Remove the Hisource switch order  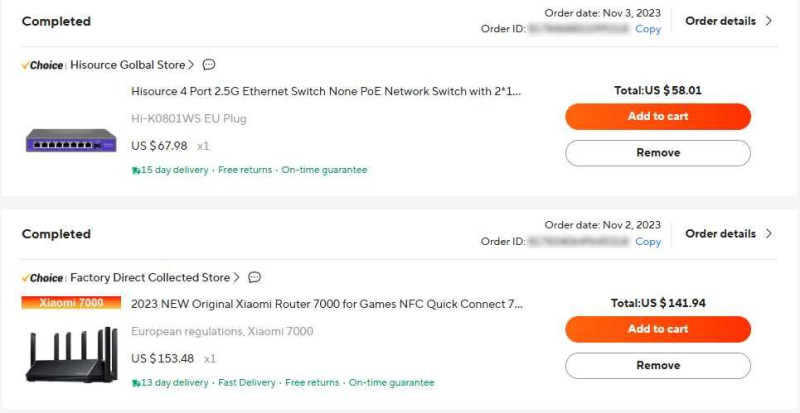click(658, 153)
